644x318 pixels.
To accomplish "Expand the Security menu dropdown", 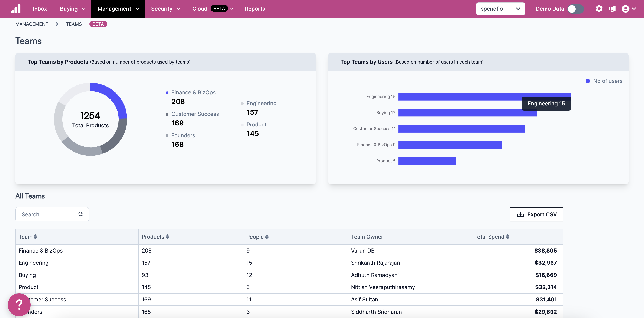I will point(165,9).
